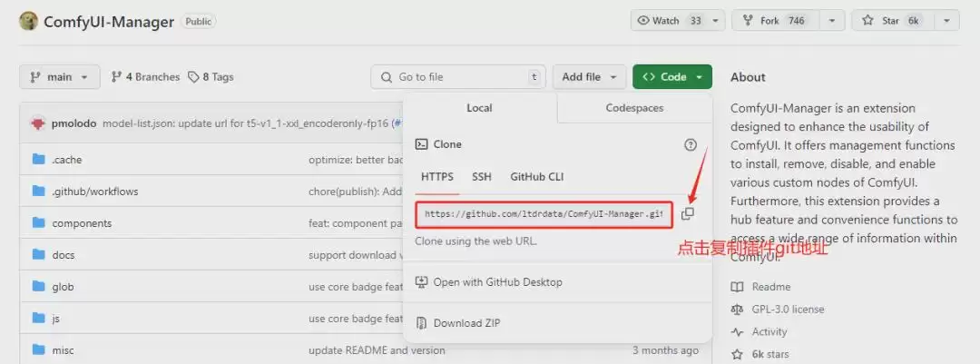This screenshot has height=364, width=980.
Task: Click the Open with GitHub Desktop icon
Action: (x=422, y=282)
